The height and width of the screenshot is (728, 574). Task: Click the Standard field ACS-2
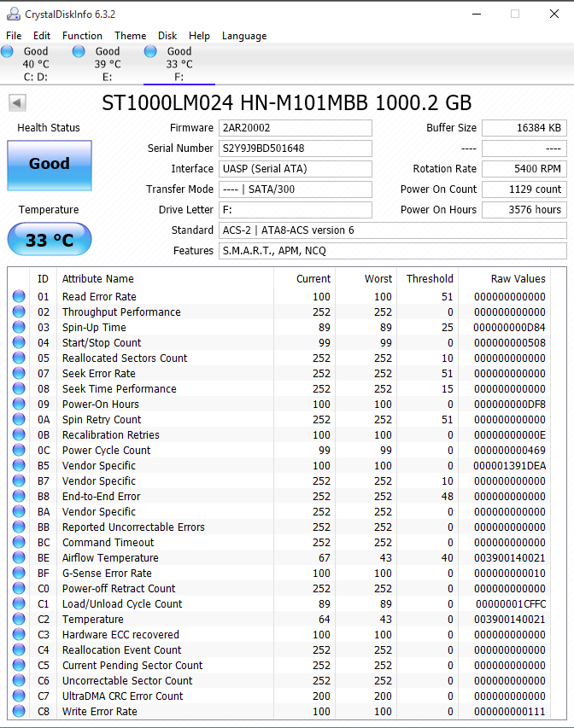[393, 230]
